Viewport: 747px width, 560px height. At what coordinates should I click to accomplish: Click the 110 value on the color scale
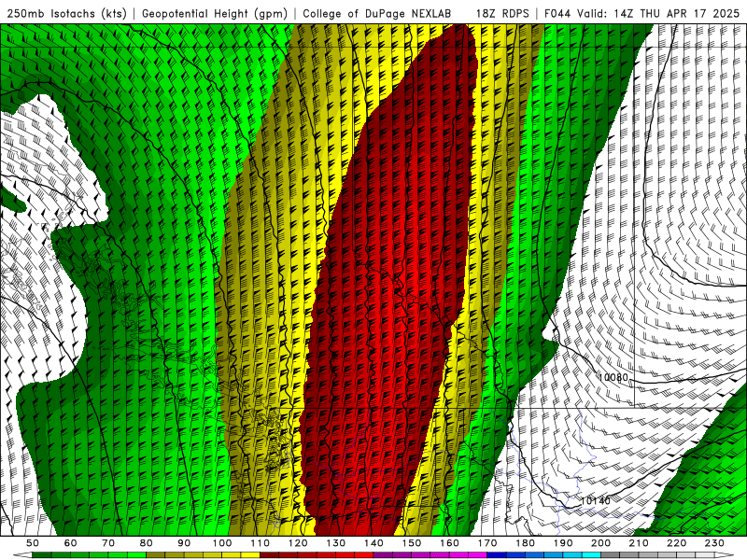click(261, 543)
